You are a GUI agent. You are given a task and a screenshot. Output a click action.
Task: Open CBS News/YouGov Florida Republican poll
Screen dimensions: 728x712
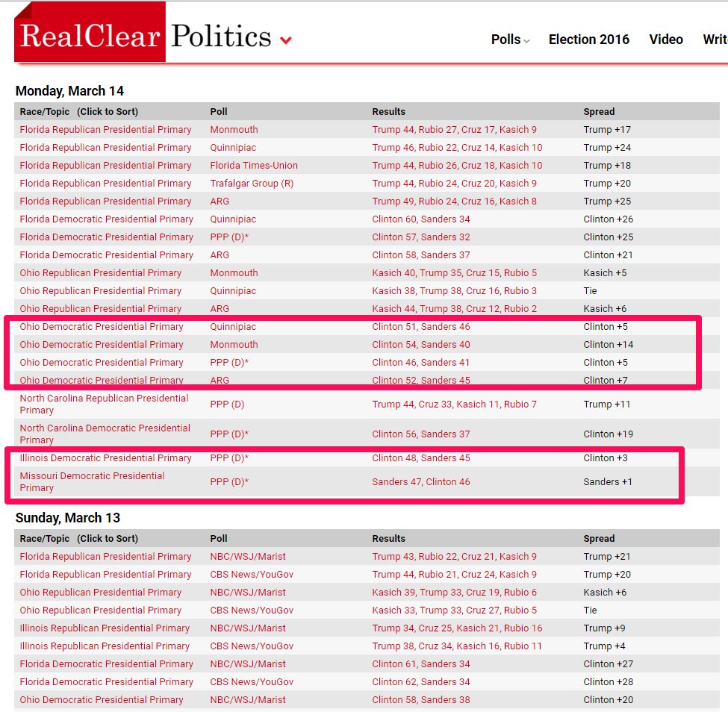click(252, 575)
